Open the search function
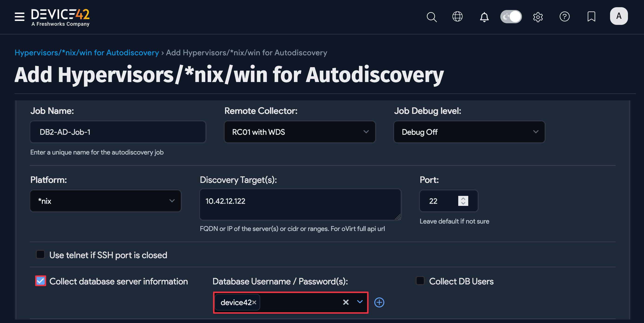 [x=432, y=17]
